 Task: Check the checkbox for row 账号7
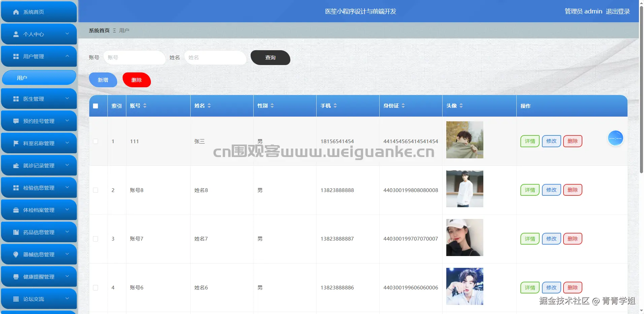[96, 239]
